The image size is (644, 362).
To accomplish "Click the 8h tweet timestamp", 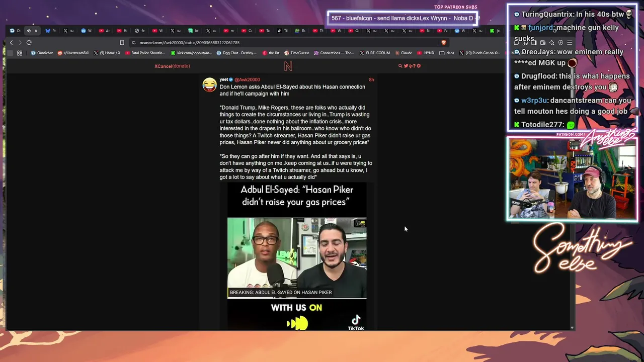I will click(x=371, y=79).
